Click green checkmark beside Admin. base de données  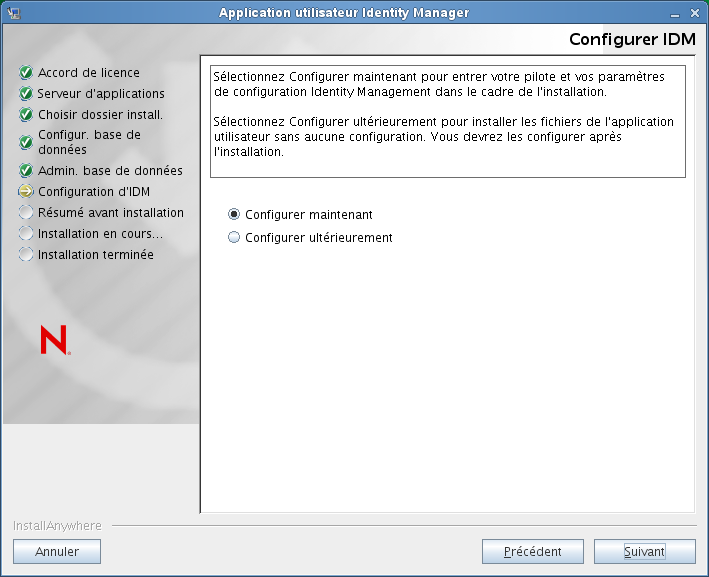[x=26, y=170]
